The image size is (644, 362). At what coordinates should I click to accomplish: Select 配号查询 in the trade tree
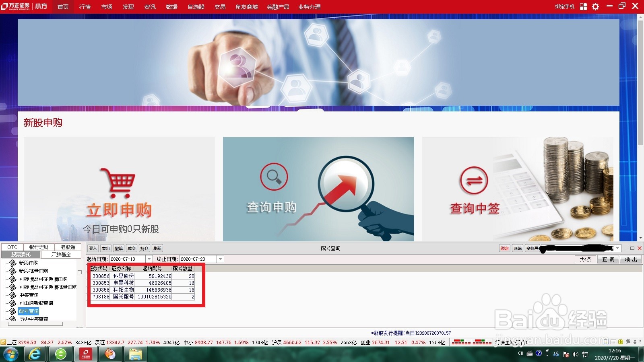click(29, 311)
